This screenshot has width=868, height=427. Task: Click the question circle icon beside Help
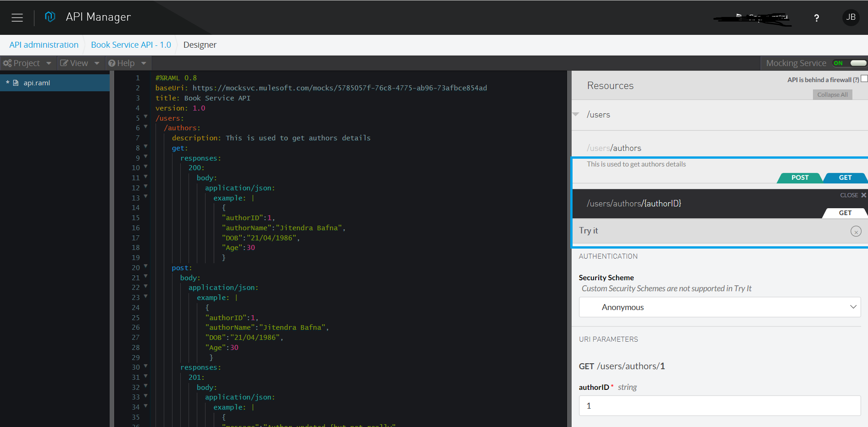point(111,63)
